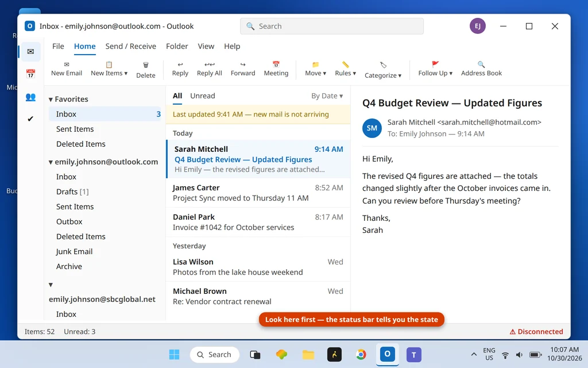Switch to Send / Receive tab
Screen dimensions: 588x368
[130, 46]
